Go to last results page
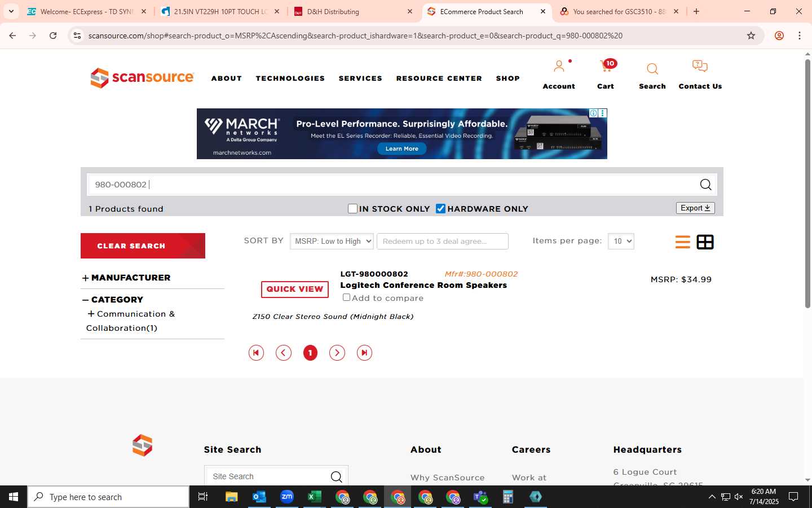Viewport: 812px width, 508px height. coord(364,353)
